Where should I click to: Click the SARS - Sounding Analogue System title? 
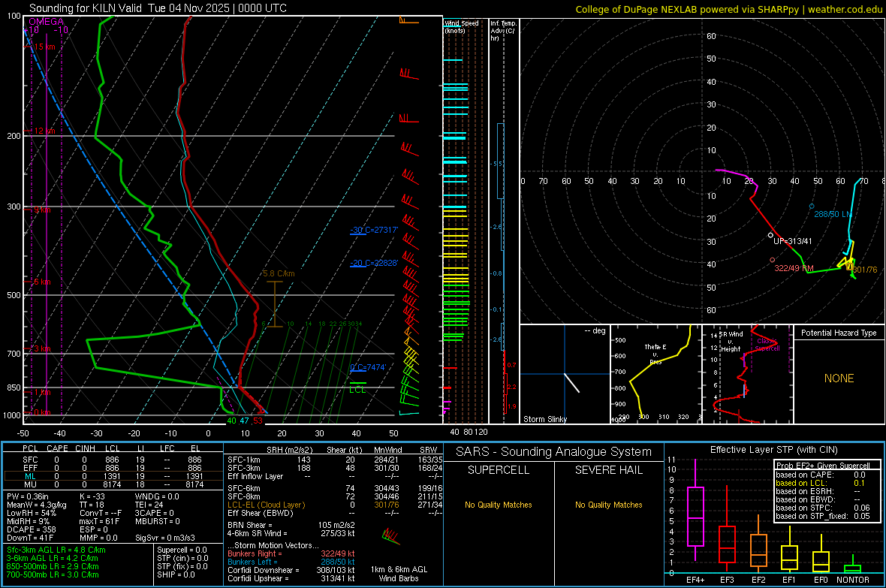click(554, 452)
